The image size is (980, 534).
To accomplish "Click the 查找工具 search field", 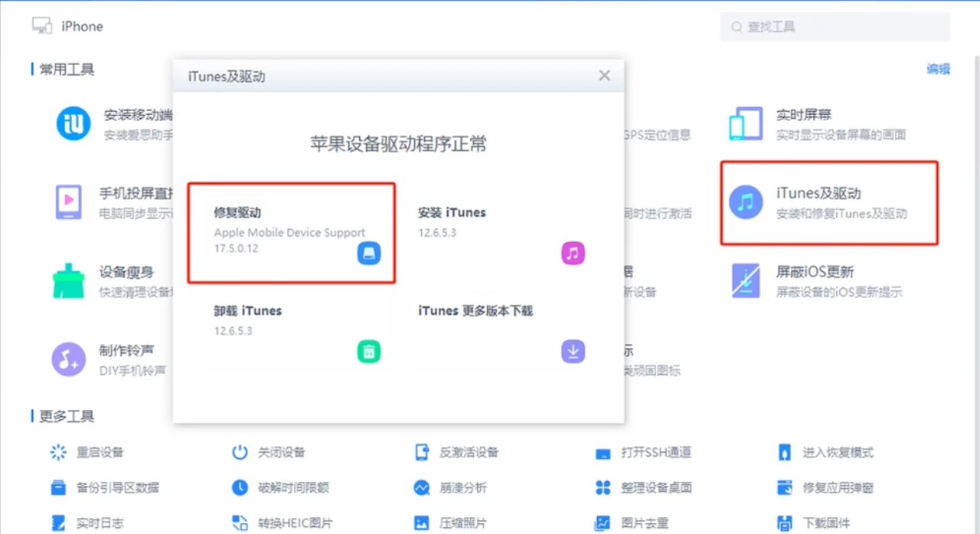I will [x=835, y=27].
